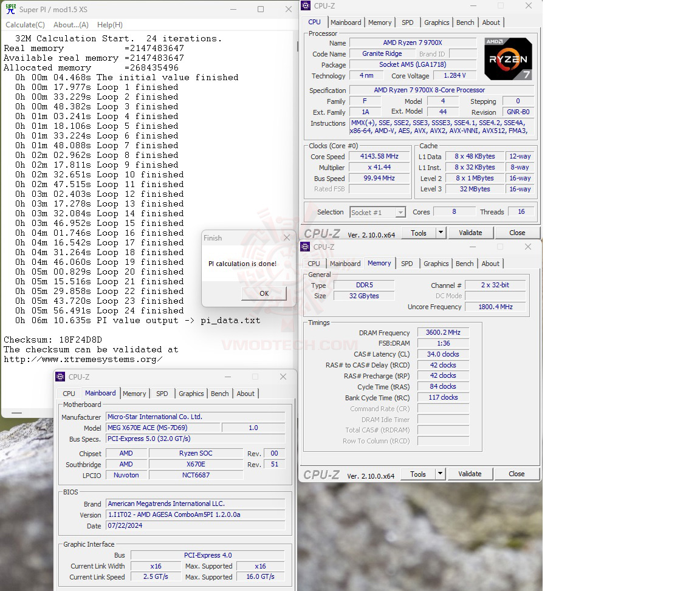Open About menu in Super PI

[71, 25]
